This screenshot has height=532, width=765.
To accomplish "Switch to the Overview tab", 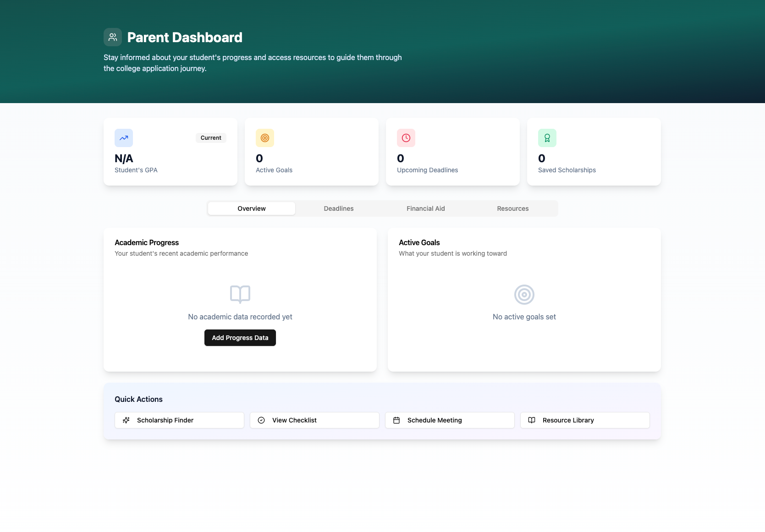I will [252, 208].
